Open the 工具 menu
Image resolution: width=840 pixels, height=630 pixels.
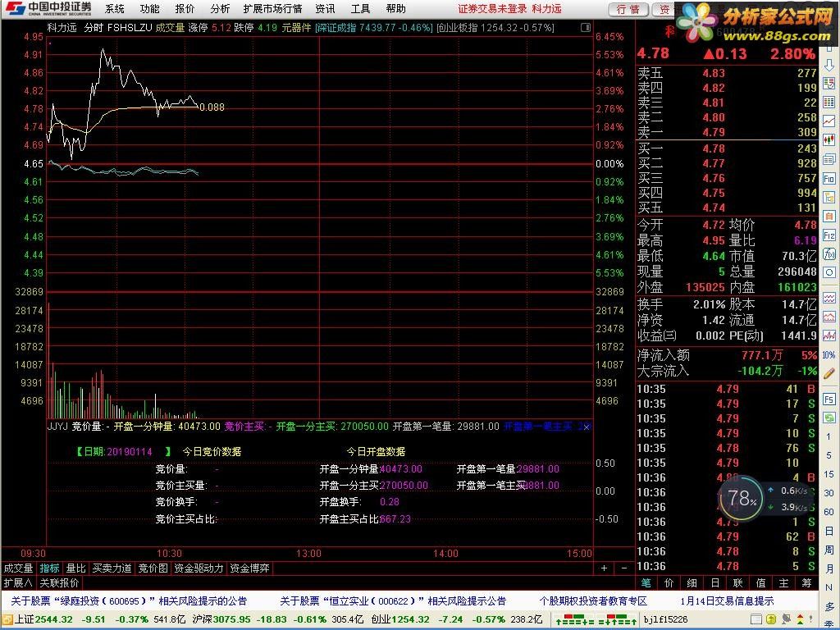pos(360,8)
